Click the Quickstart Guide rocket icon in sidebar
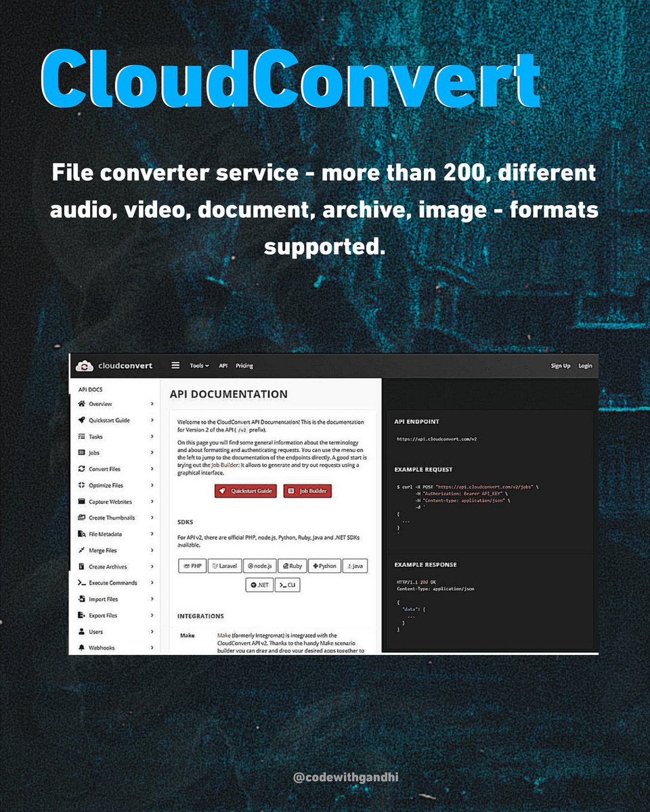 [x=81, y=420]
